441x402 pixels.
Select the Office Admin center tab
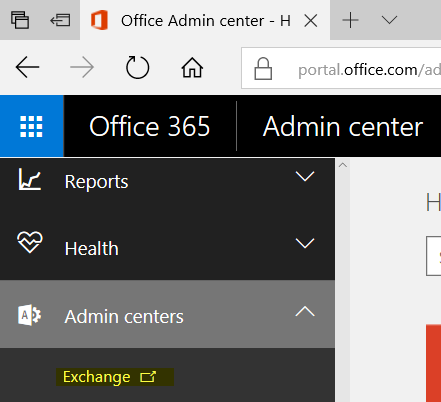click(205, 20)
